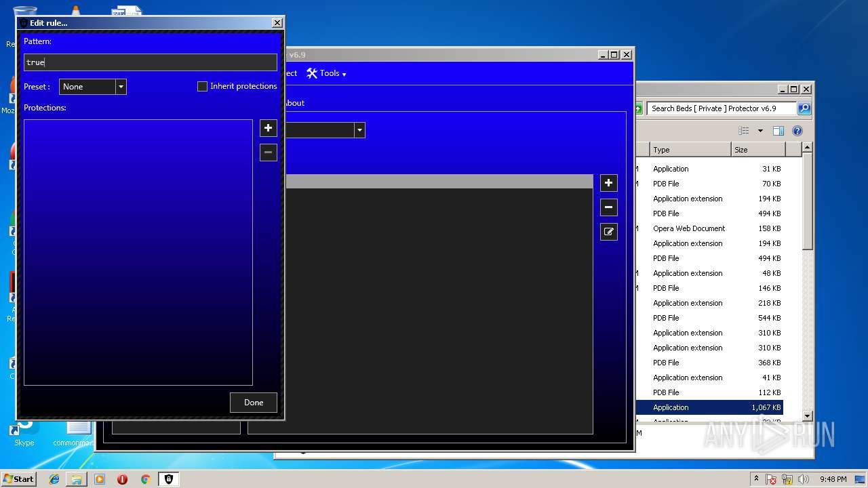Sort files by the Size column header
The width and height of the screenshot is (868, 488).
pos(758,150)
